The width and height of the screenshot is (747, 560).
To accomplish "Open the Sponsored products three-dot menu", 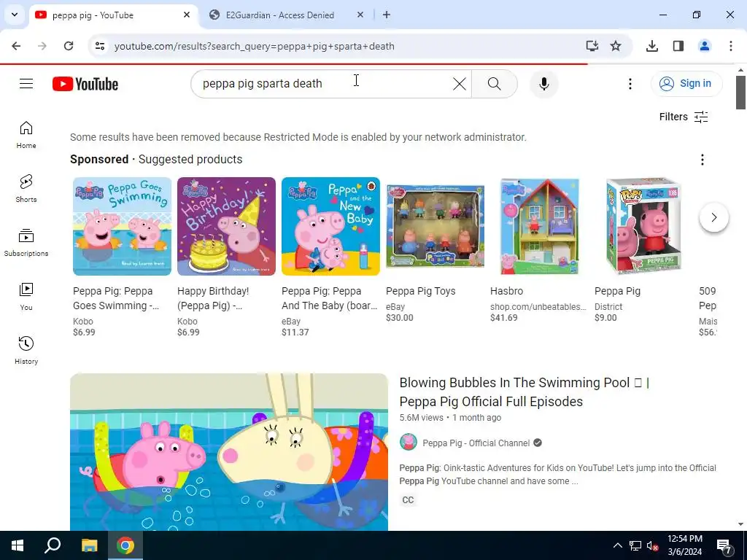I will (702, 160).
